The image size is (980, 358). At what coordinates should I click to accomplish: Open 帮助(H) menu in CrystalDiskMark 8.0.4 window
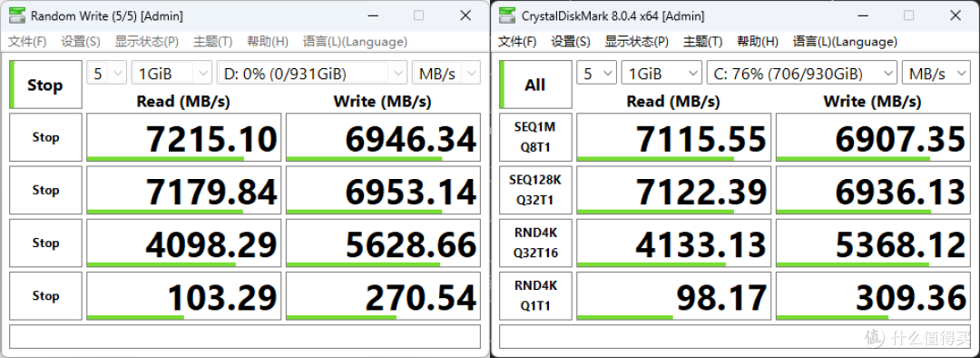(x=757, y=41)
